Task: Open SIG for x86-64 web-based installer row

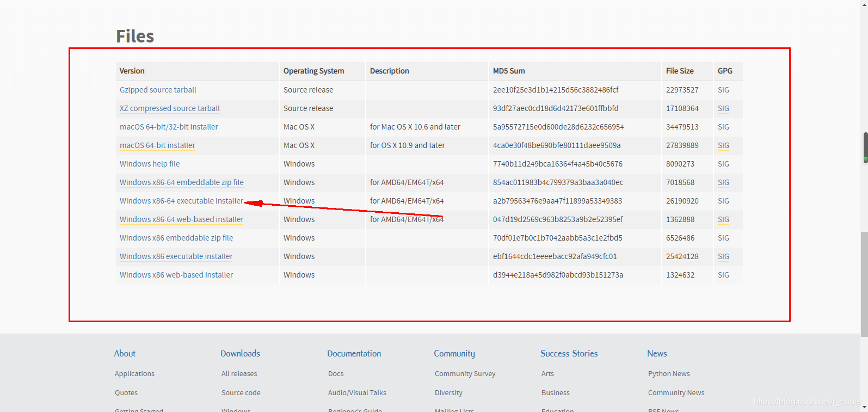Action: pos(723,219)
